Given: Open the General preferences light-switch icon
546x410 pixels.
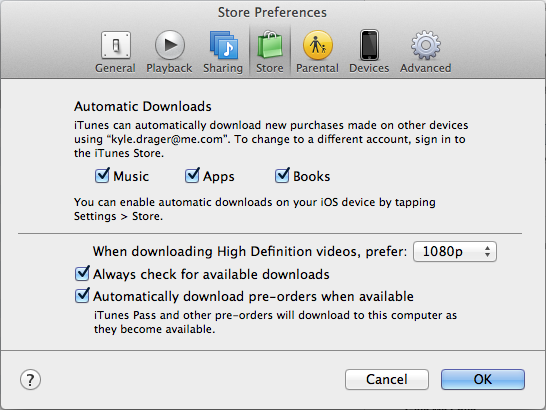Looking at the screenshot, I should [116, 45].
